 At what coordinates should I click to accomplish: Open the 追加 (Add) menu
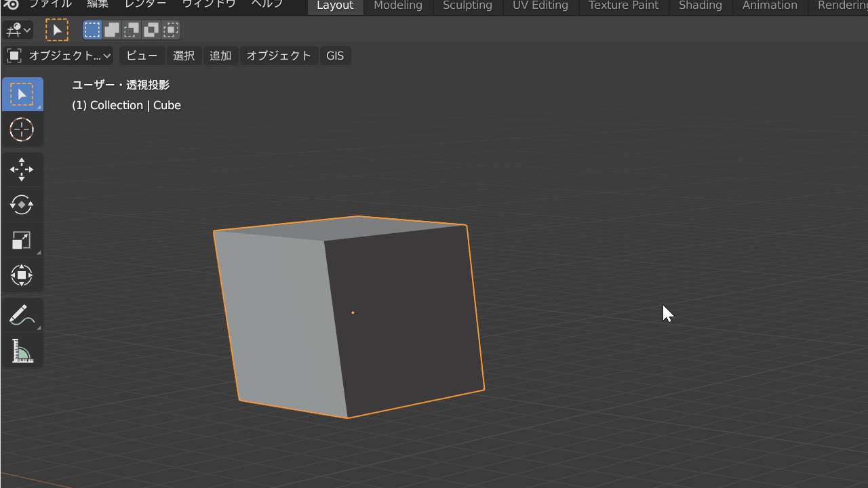(x=220, y=56)
